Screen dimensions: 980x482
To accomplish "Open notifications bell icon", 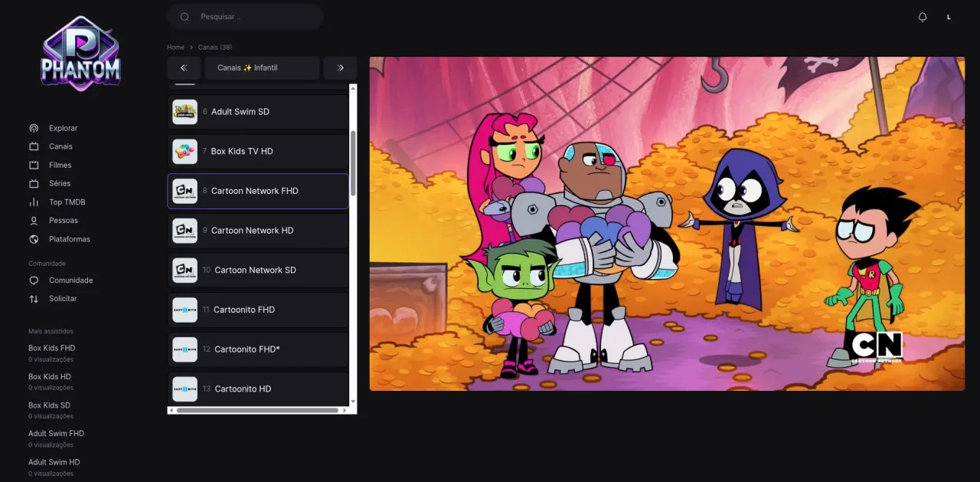I will tap(923, 17).
